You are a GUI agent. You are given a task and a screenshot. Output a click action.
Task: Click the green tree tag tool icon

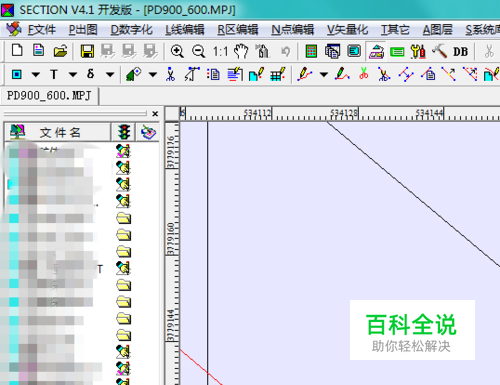pyautogui.click(x=134, y=74)
